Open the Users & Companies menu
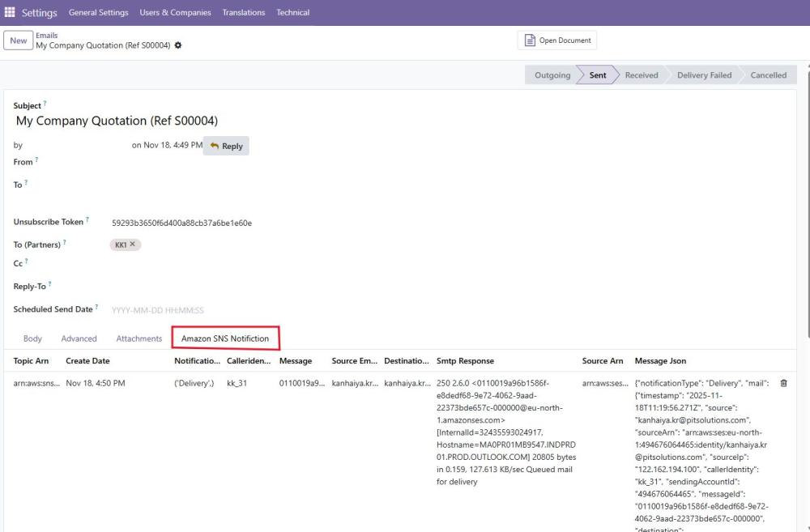 (175, 12)
